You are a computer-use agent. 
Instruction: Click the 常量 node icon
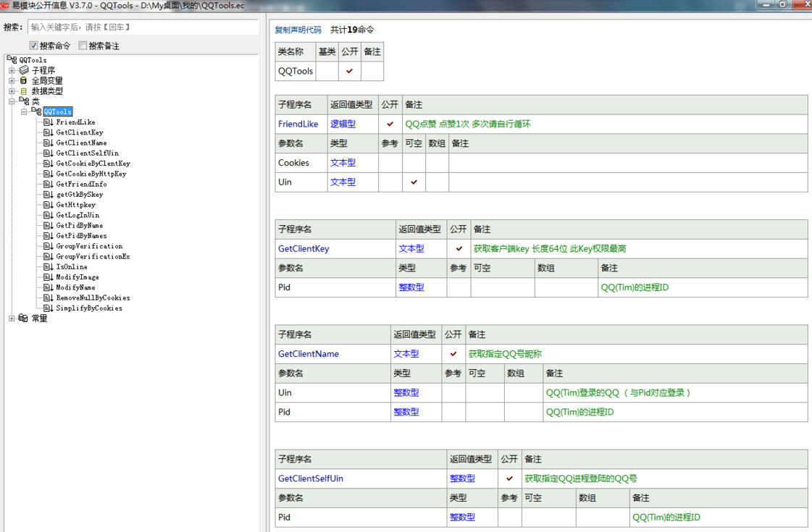point(24,318)
